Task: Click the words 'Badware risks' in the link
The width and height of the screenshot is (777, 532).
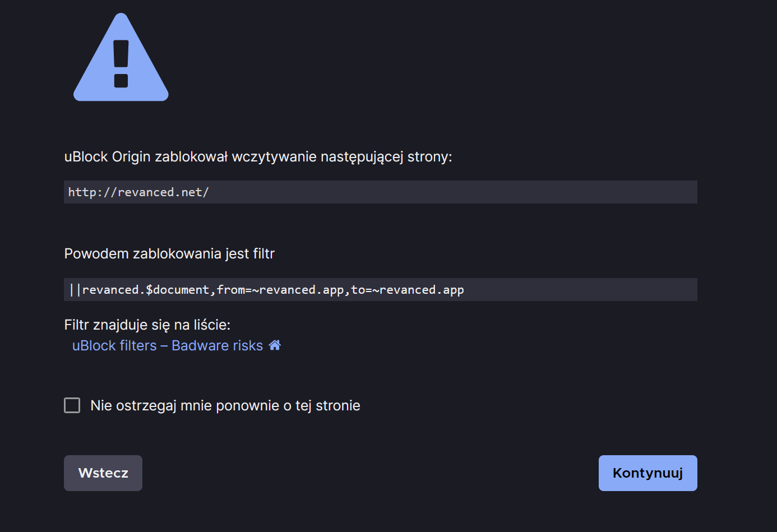Action: tap(217, 345)
